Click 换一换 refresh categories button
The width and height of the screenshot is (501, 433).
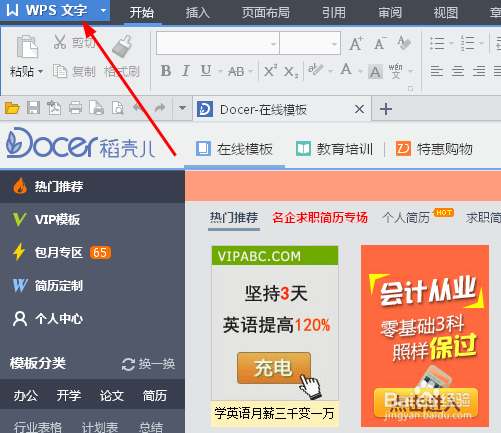148,364
